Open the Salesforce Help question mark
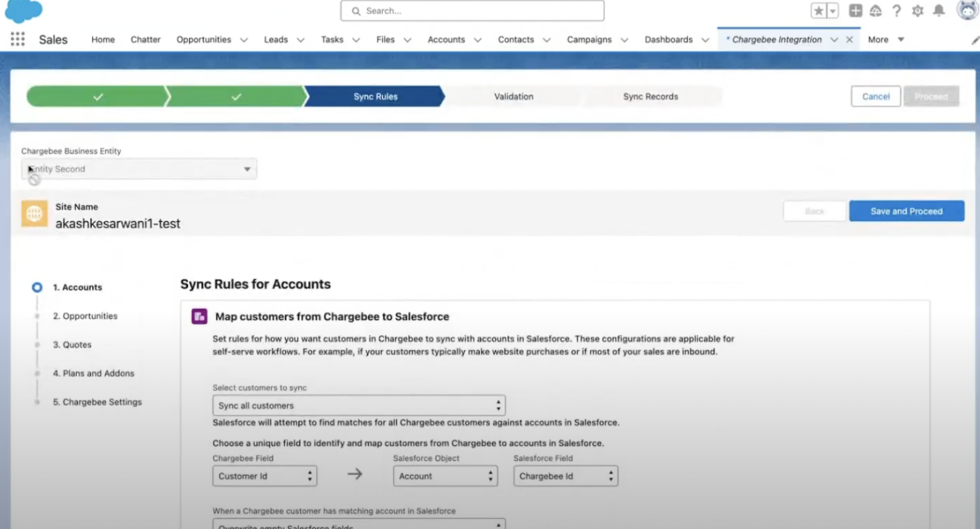 tap(896, 11)
